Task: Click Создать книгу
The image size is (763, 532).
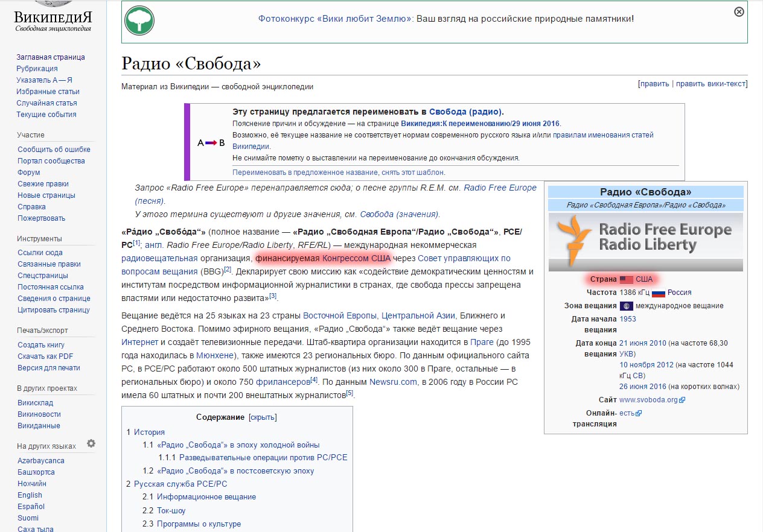Action: tap(41, 345)
